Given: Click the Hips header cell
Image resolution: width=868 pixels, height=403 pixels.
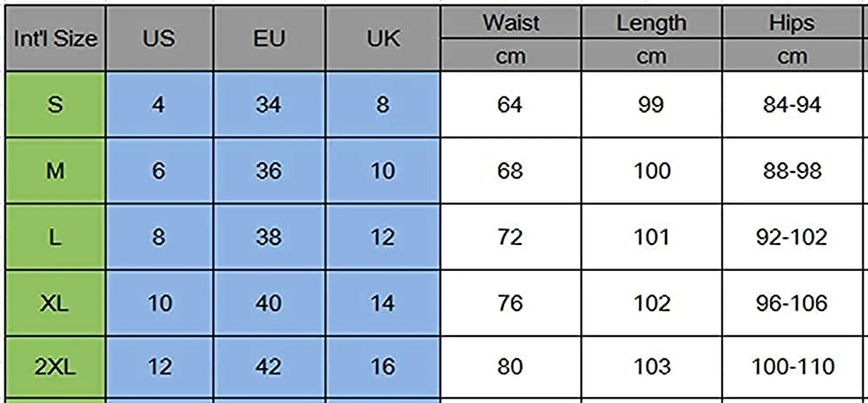Looking at the screenshot, I should (x=792, y=23).
